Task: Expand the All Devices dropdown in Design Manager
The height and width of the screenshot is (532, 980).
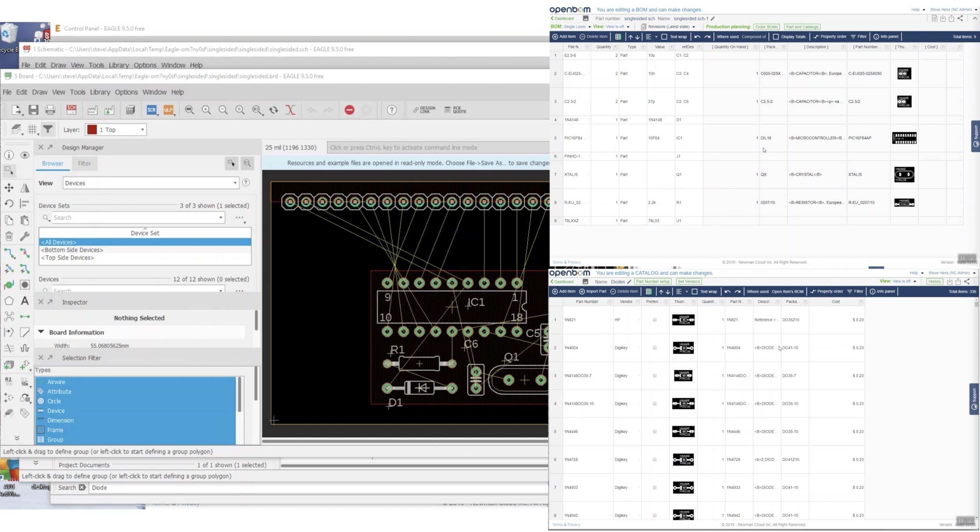Action: click(x=145, y=242)
